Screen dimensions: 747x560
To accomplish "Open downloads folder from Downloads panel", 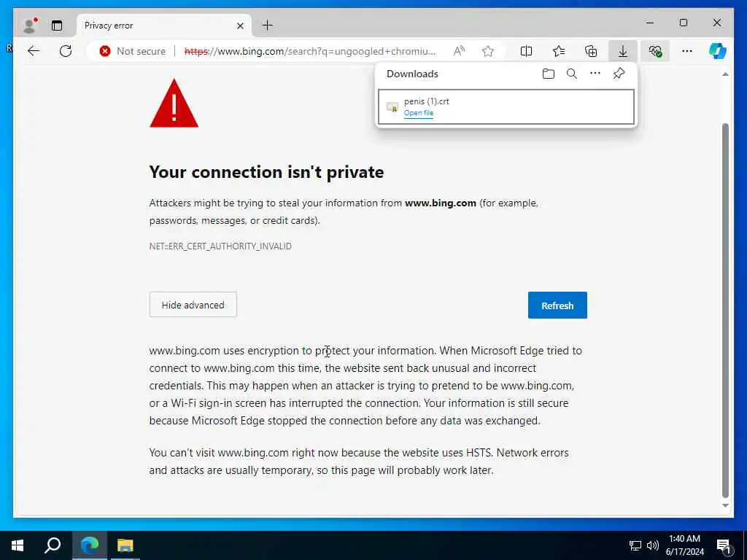I will click(x=549, y=74).
